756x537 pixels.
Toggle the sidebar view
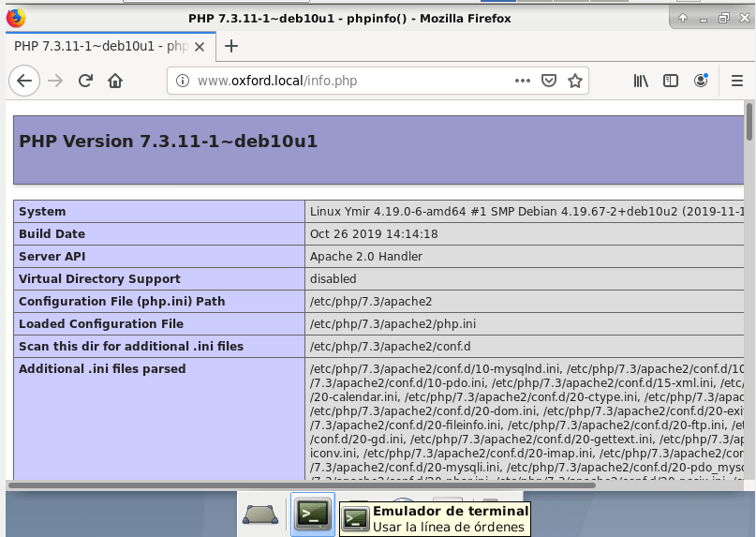(671, 81)
